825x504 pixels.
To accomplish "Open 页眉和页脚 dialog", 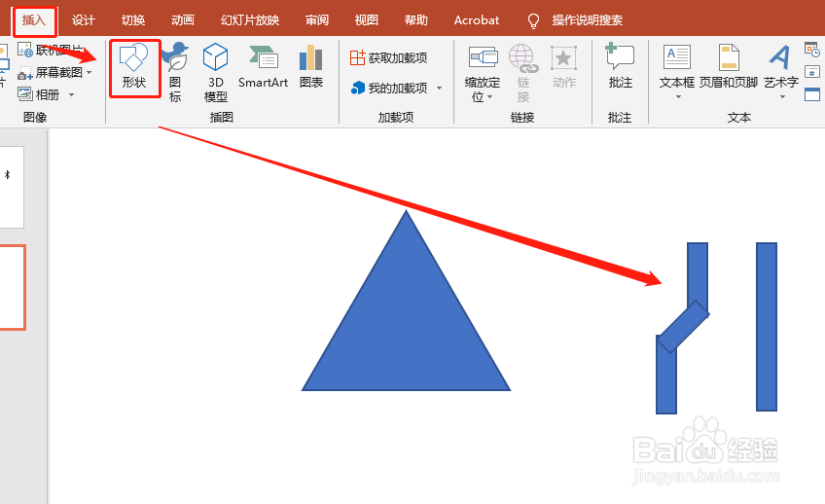I will coord(728,67).
